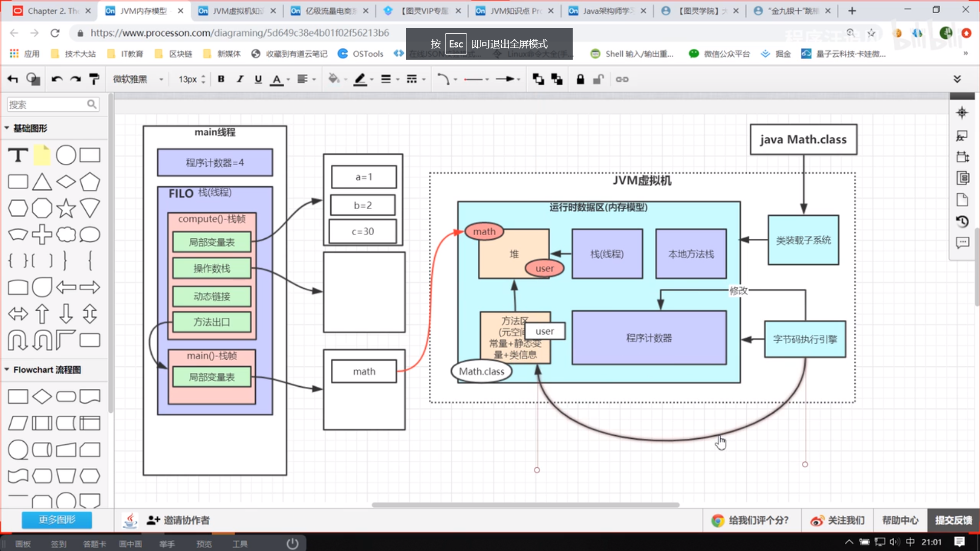This screenshot has height=551, width=980.
Task: Choose the star shape
Action: [66, 208]
